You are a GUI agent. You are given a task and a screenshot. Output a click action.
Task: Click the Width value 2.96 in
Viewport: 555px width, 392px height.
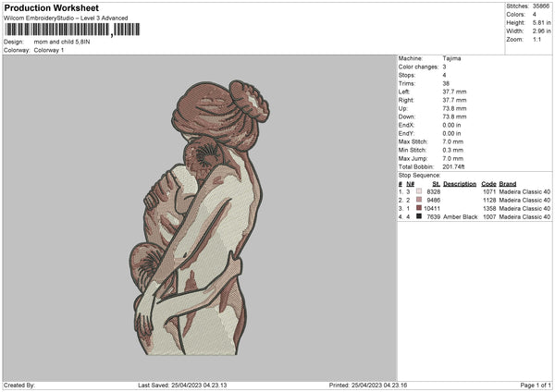click(541, 31)
